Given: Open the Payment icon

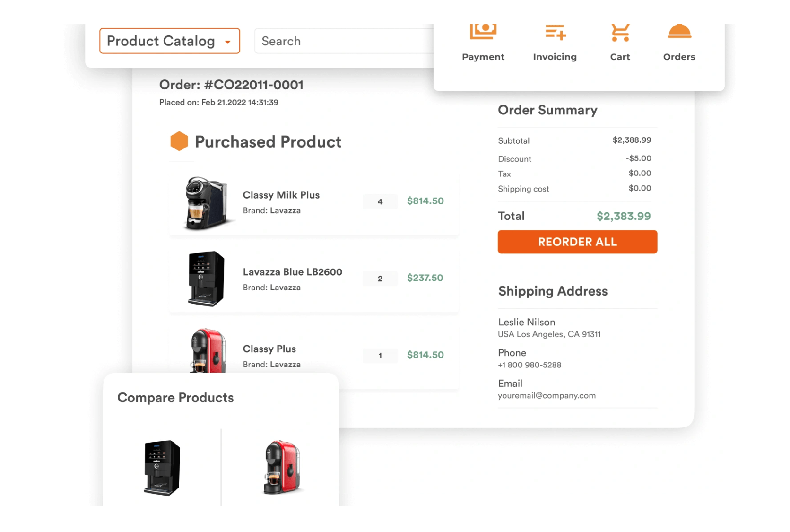Looking at the screenshot, I should pyautogui.click(x=483, y=32).
